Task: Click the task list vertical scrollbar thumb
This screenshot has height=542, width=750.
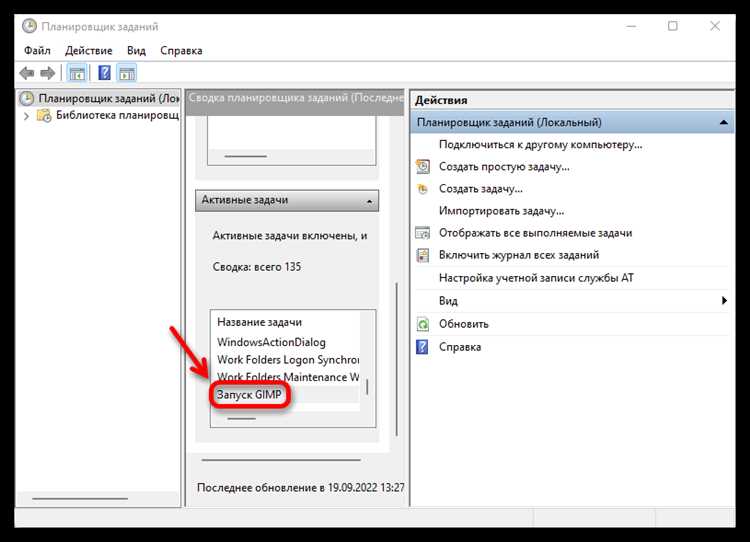Action: (367, 387)
